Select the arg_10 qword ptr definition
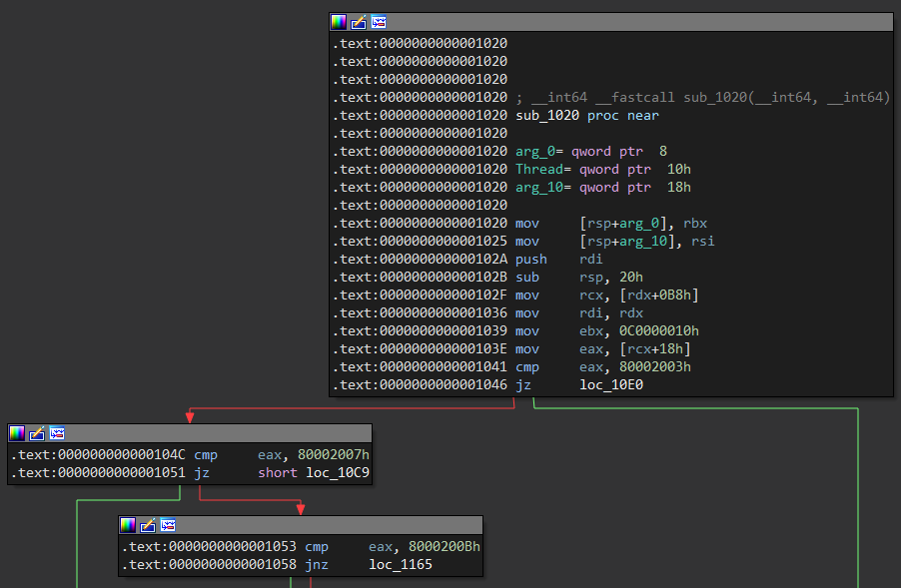The image size is (901, 588). pos(602,188)
